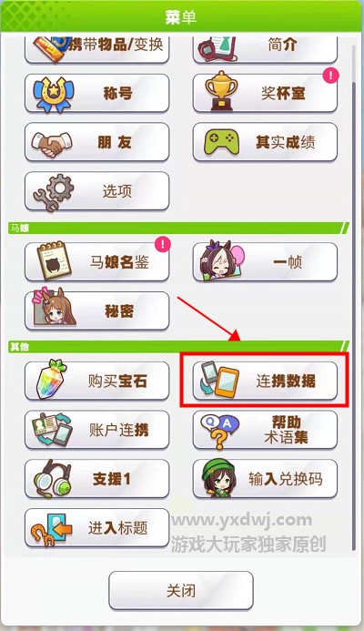
Task: Open partially visible 携带物品/变换 entry
Action: (x=97, y=49)
